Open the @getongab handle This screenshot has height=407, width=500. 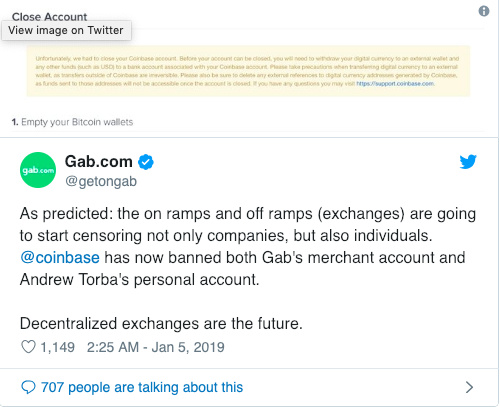point(101,181)
